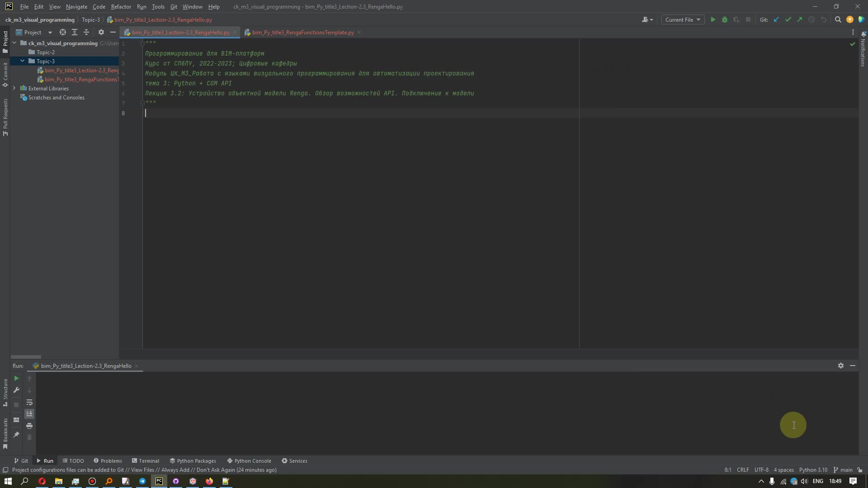Collapse the Topic-3 folder
The height and width of the screenshot is (488, 868).
coord(23,61)
